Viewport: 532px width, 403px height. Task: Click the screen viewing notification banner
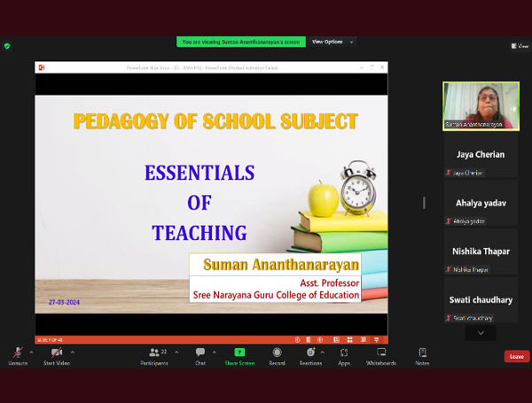click(x=241, y=42)
